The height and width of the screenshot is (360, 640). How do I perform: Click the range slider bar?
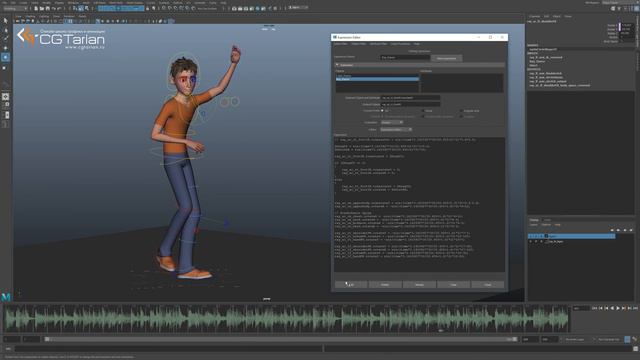click(281, 339)
